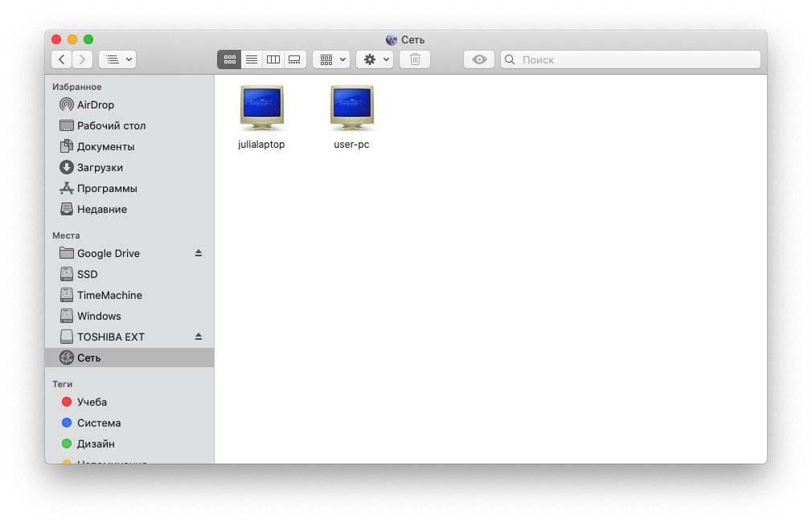Close the Finder window with red button
Image resolution: width=812 pixels, height=523 pixels.
tap(56, 39)
